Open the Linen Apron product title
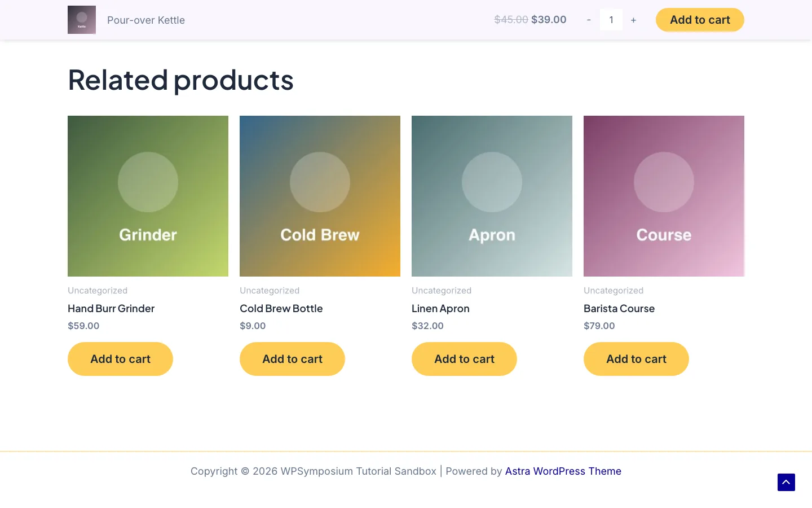 tap(440, 309)
